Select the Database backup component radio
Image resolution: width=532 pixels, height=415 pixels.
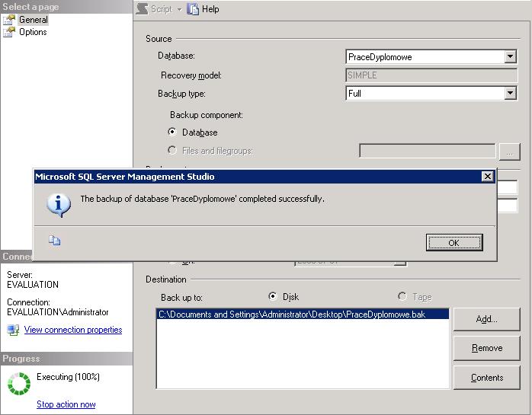pyautogui.click(x=172, y=132)
